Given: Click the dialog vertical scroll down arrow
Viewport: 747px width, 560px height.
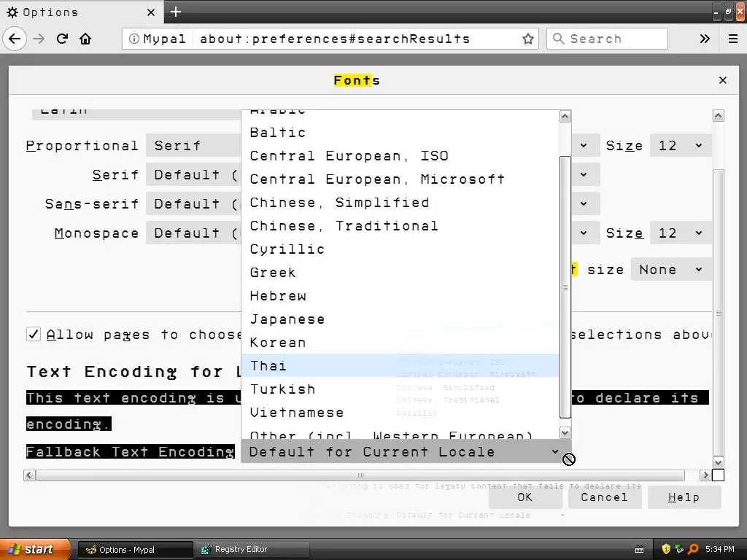Looking at the screenshot, I should point(719,462).
